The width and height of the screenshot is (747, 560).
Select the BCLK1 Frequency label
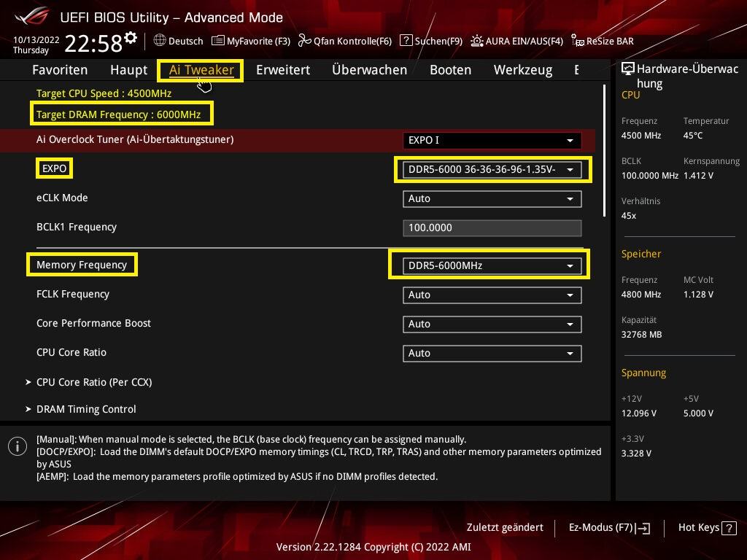click(x=76, y=227)
